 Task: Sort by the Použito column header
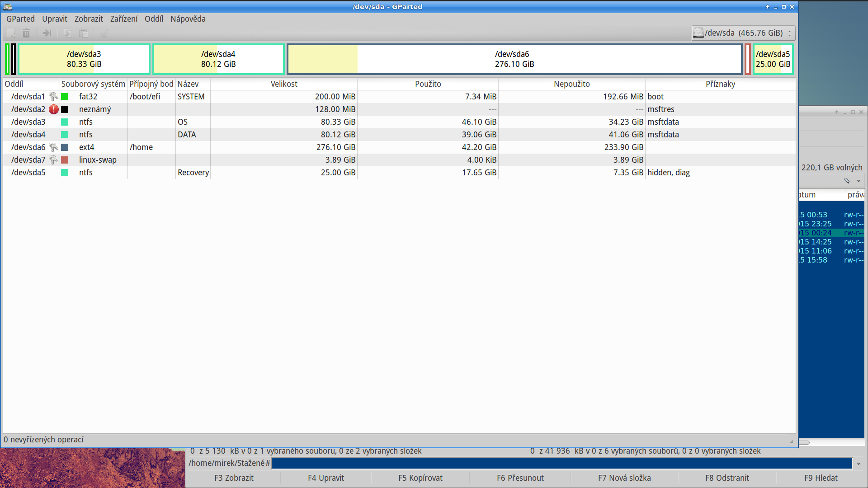tap(428, 84)
